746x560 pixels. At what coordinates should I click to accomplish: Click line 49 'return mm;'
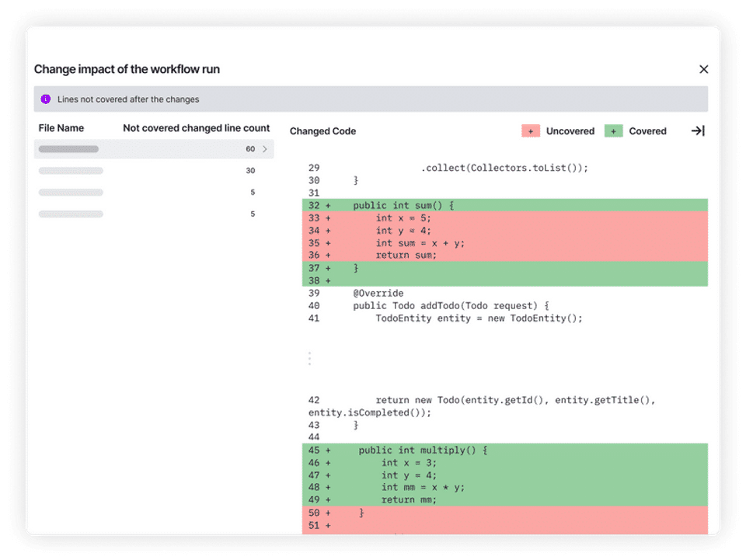click(505, 499)
